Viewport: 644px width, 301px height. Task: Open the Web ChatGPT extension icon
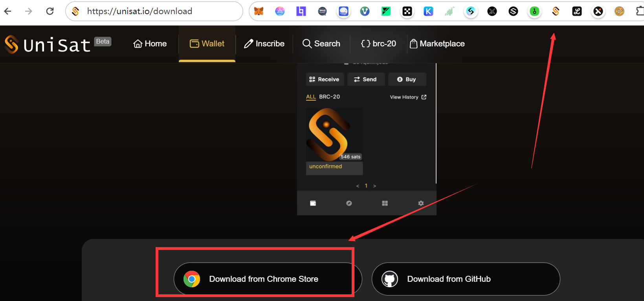[x=322, y=11]
